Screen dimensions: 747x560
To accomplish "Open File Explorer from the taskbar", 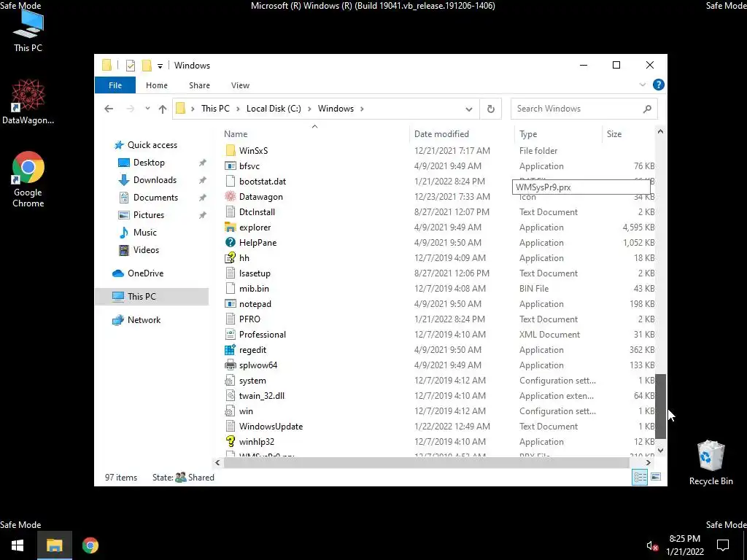I will click(54, 545).
